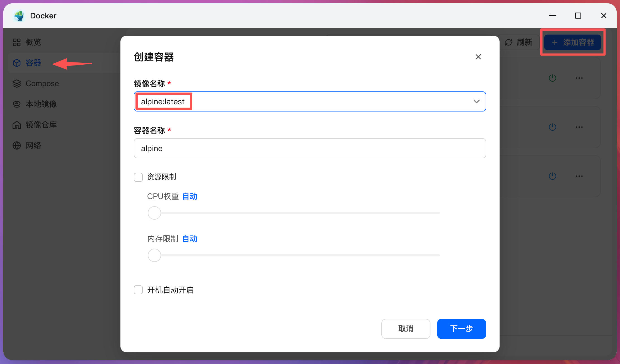
Task: Open the third container's more options menu
Action: tap(579, 176)
